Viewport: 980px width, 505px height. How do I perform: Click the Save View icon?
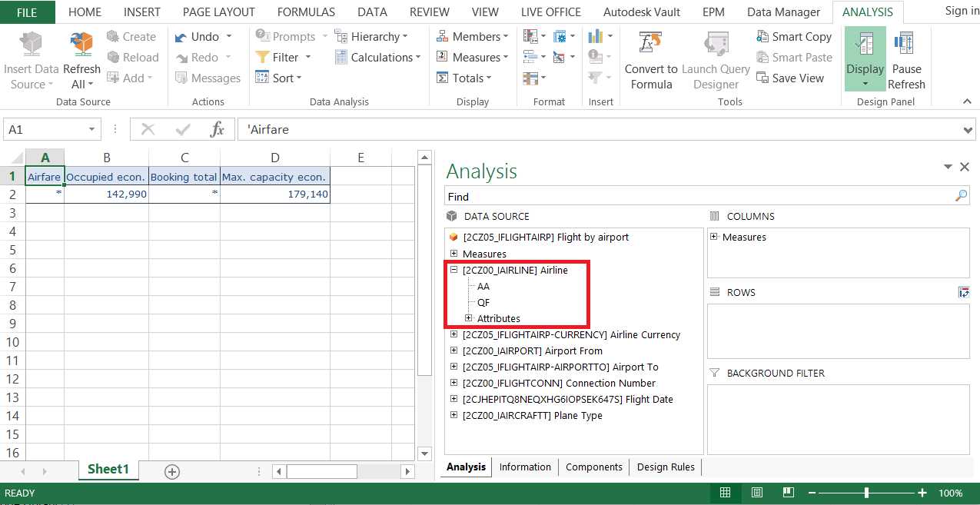[x=763, y=78]
